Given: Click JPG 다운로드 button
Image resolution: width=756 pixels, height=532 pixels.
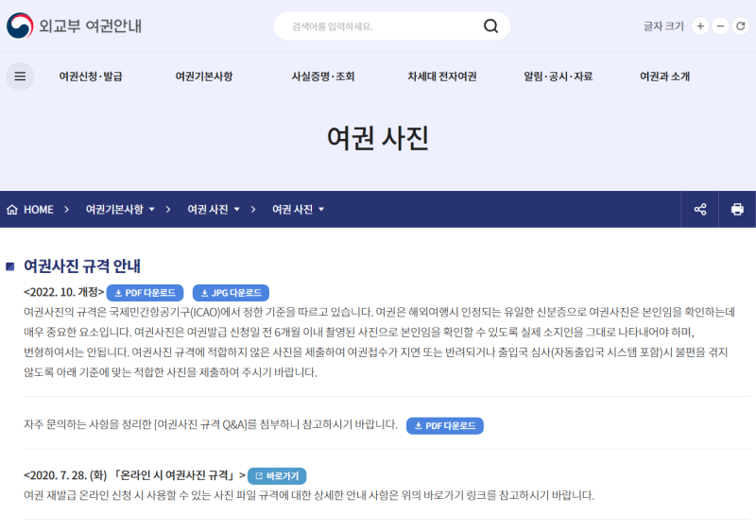Looking at the screenshot, I should pos(231,293).
